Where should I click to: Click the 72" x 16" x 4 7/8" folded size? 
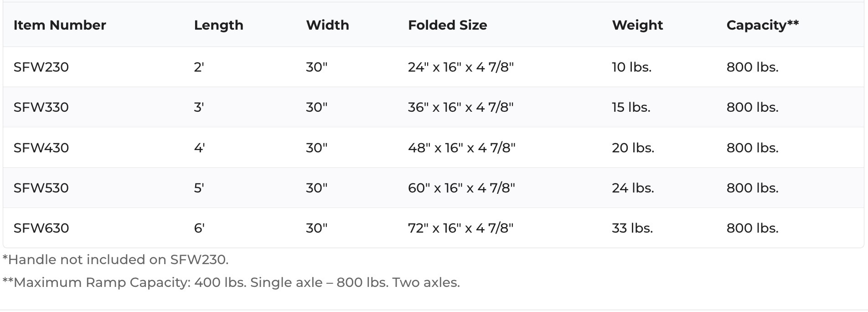click(460, 228)
